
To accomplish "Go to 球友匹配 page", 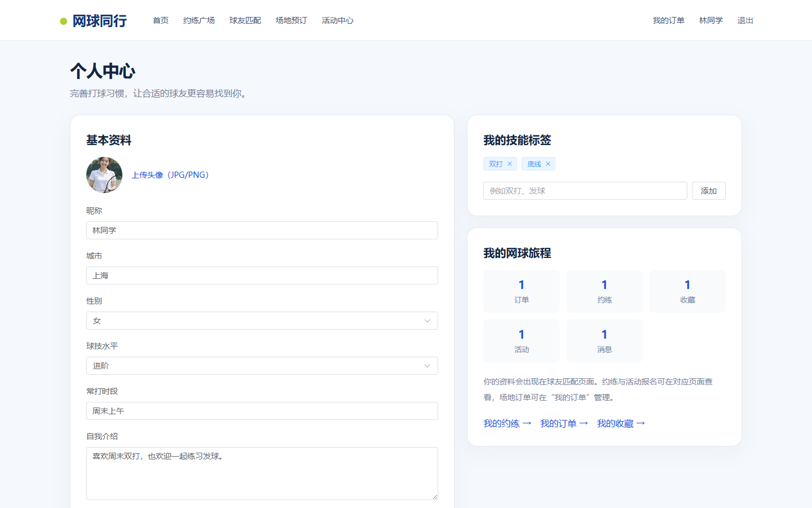I will (x=245, y=20).
